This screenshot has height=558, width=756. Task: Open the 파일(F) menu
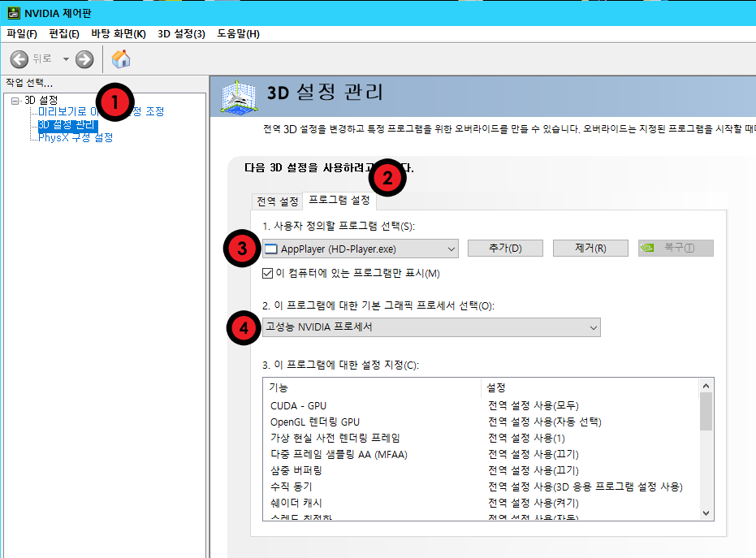(x=22, y=34)
